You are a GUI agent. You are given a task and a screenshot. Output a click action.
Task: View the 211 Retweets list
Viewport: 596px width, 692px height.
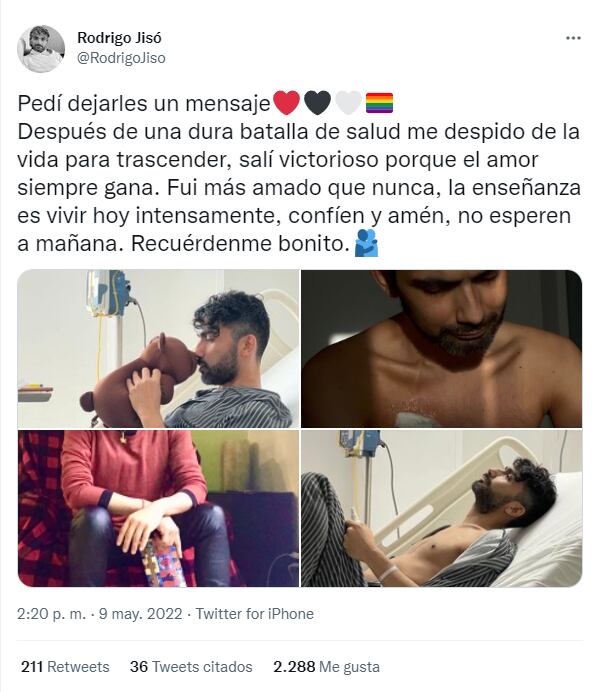tap(65, 666)
